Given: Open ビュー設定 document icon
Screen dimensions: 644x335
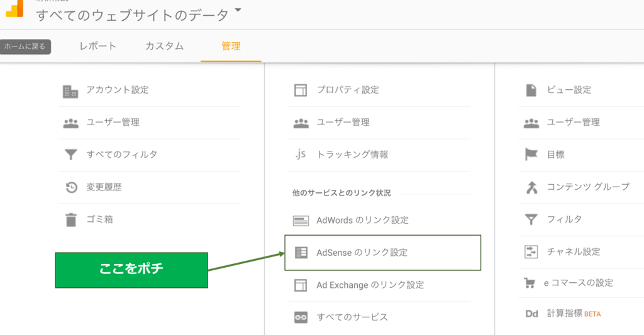Looking at the screenshot, I should tap(531, 91).
